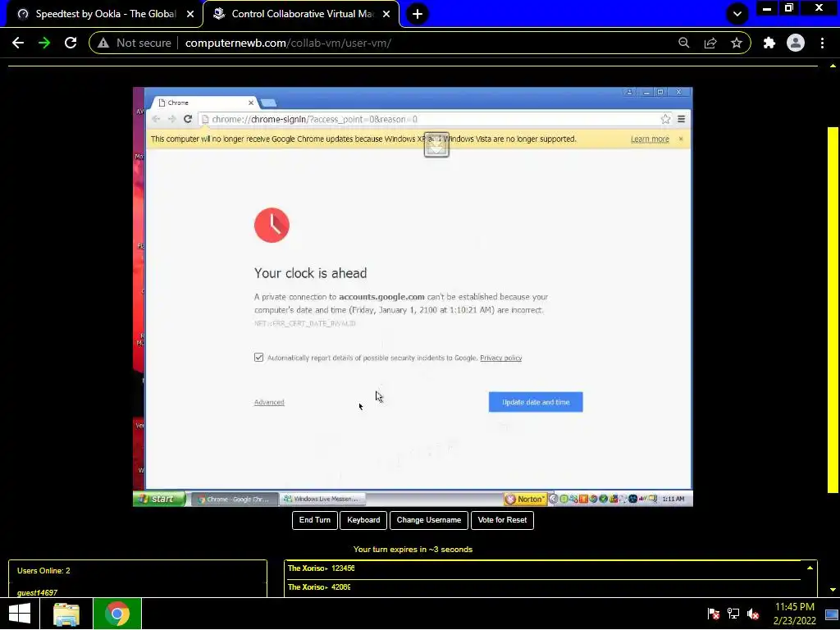The height and width of the screenshot is (630, 840).
Task: Open the 11:45 PM clock and date
Action: tap(794, 614)
